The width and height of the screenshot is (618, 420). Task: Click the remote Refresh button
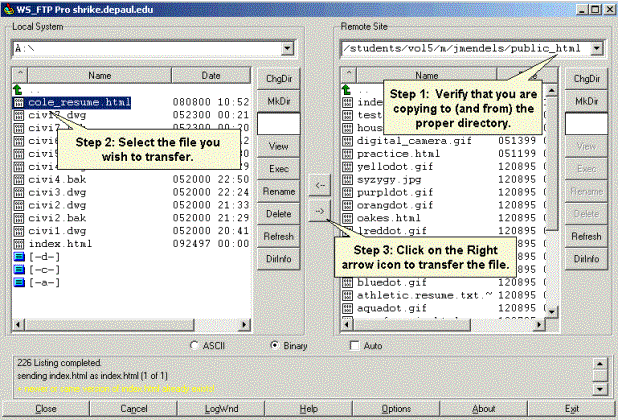pyautogui.click(x=586, y=236)
